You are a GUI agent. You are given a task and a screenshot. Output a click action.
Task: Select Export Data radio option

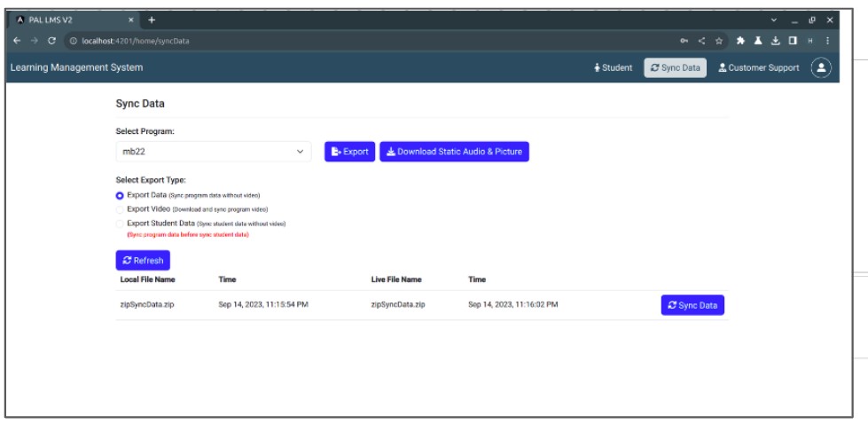point(120,195)
